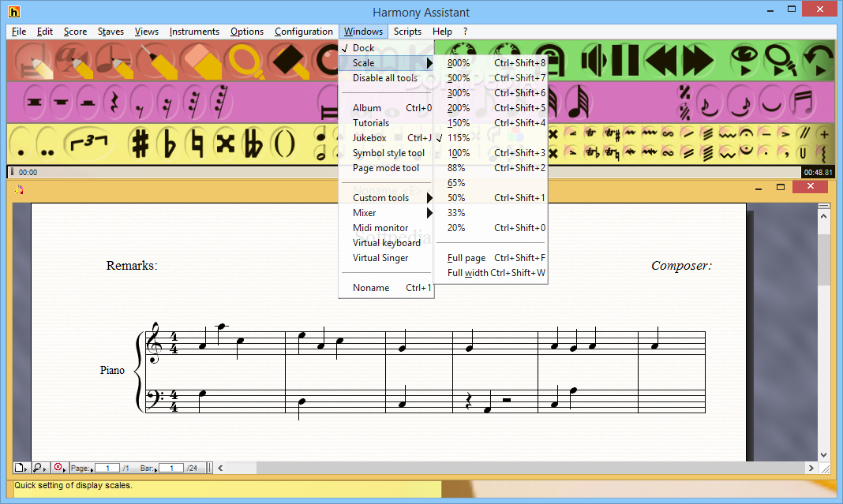
Task: Select the single dot duration
Action: point(21,144)
